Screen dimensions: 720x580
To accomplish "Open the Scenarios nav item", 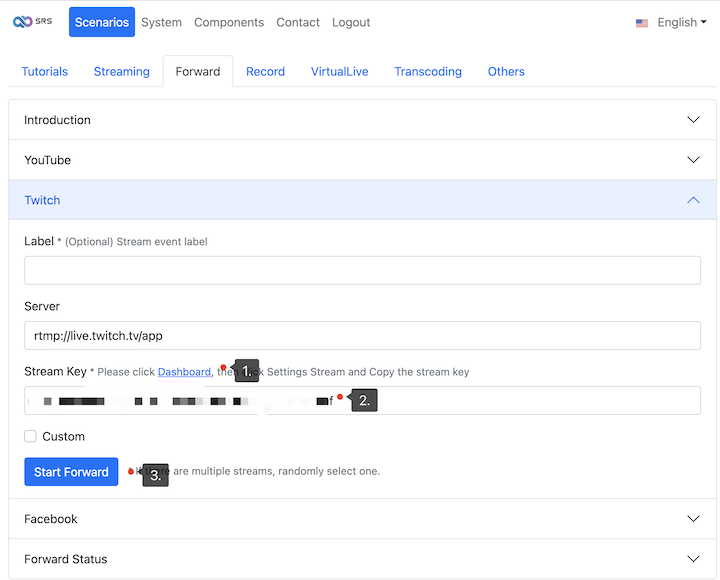I will (x=102, y=22).
